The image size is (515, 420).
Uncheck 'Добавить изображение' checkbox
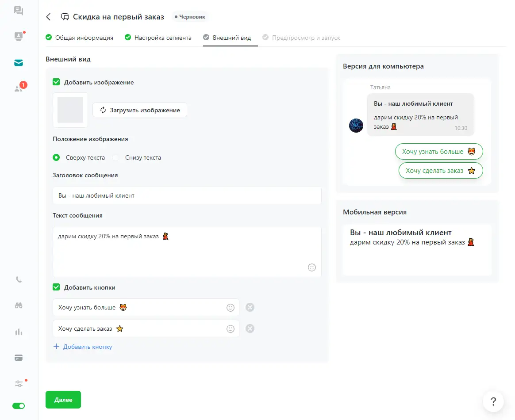[x=56, y=82]
